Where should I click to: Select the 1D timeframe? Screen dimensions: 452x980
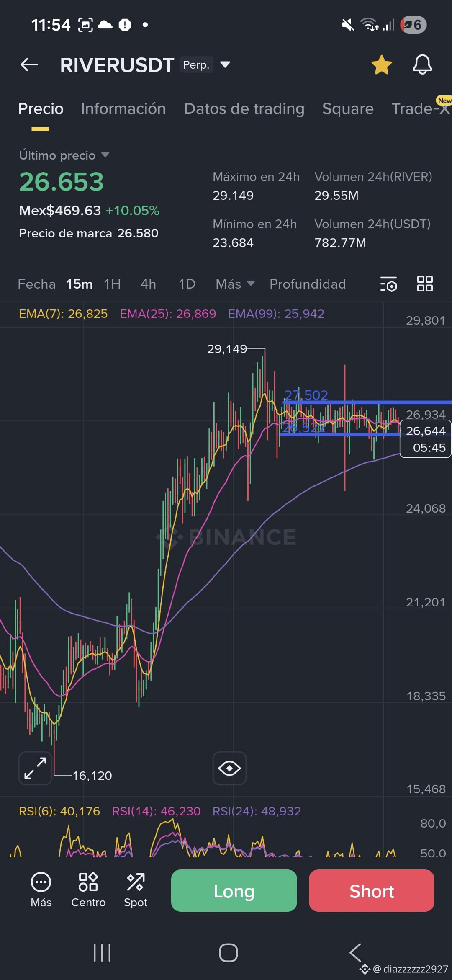tap(187, 284)
